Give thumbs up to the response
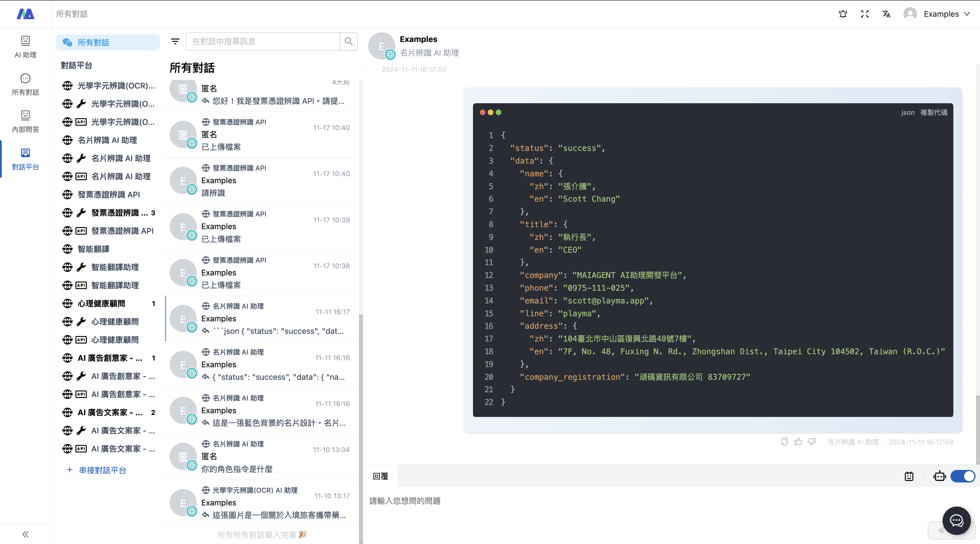The height and width of the screenshot is (544, 980). (798, 442)
